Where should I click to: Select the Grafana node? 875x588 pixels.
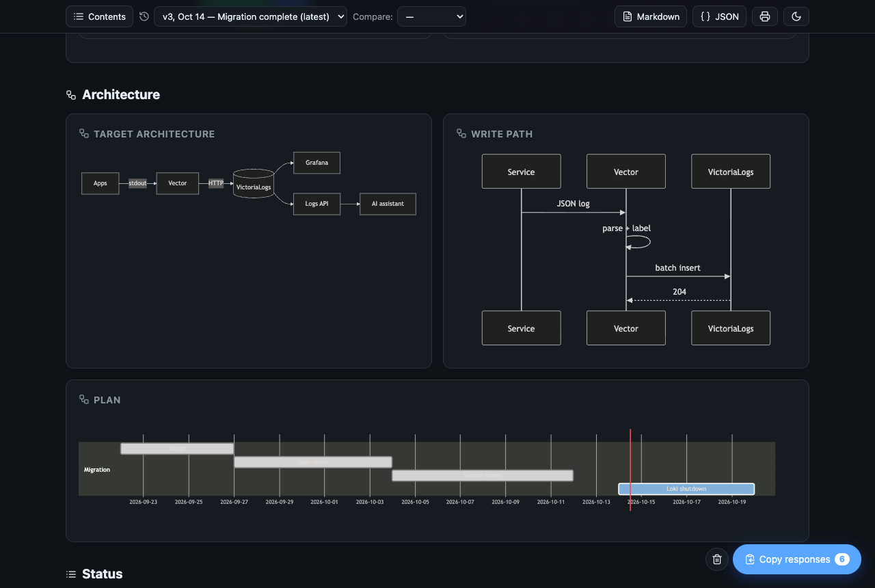317,163
